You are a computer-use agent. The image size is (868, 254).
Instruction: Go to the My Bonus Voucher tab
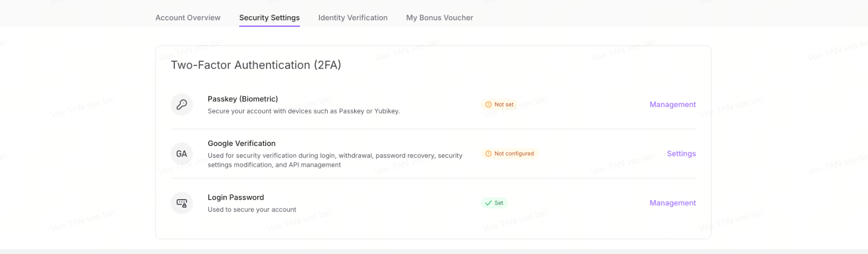[440, 17]
